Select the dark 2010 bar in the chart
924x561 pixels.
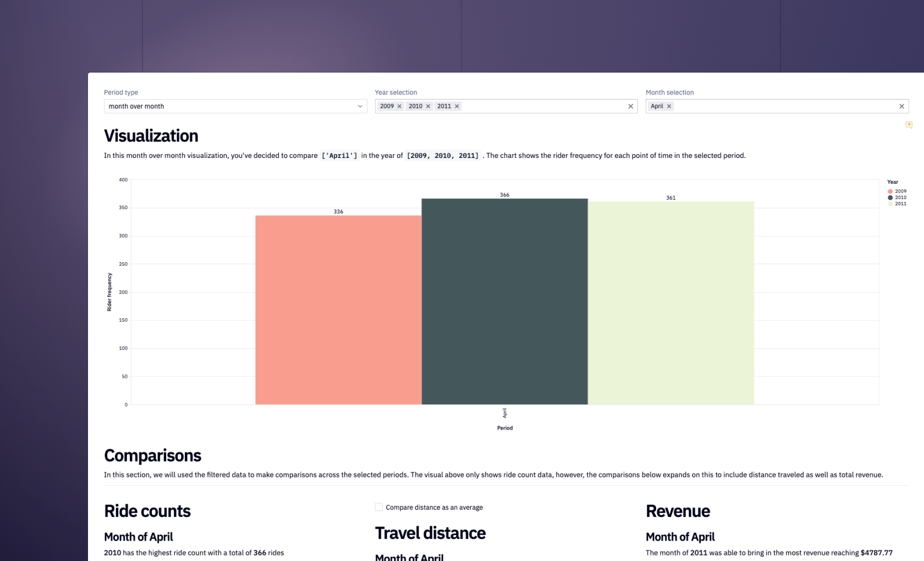(x=504, y=302)
